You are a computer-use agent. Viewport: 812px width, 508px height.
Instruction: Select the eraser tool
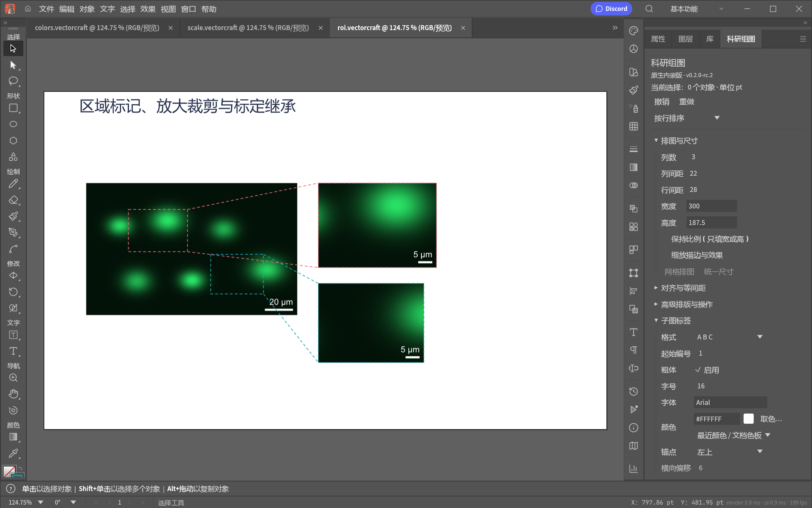pyautogui.click(x=13, y=200)
